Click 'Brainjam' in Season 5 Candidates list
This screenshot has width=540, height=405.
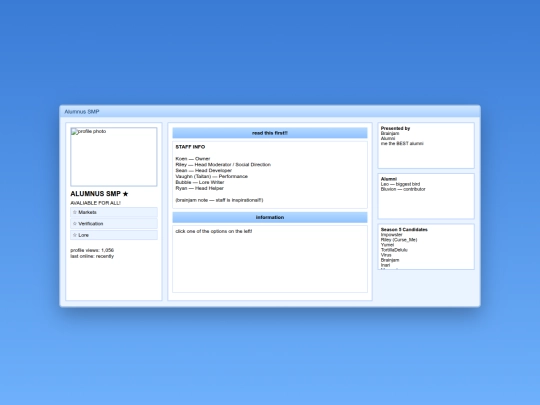pyautogui.click(x=390, y=260)
